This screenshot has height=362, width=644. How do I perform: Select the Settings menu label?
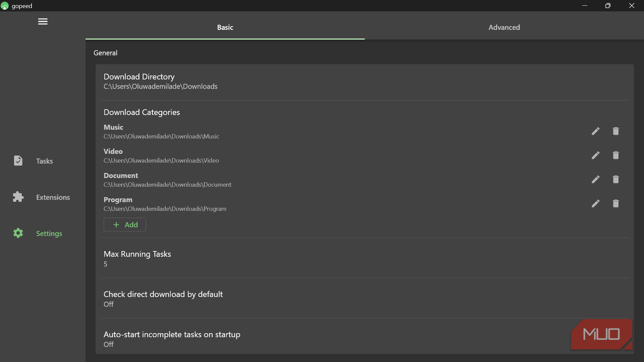point(49,234)
